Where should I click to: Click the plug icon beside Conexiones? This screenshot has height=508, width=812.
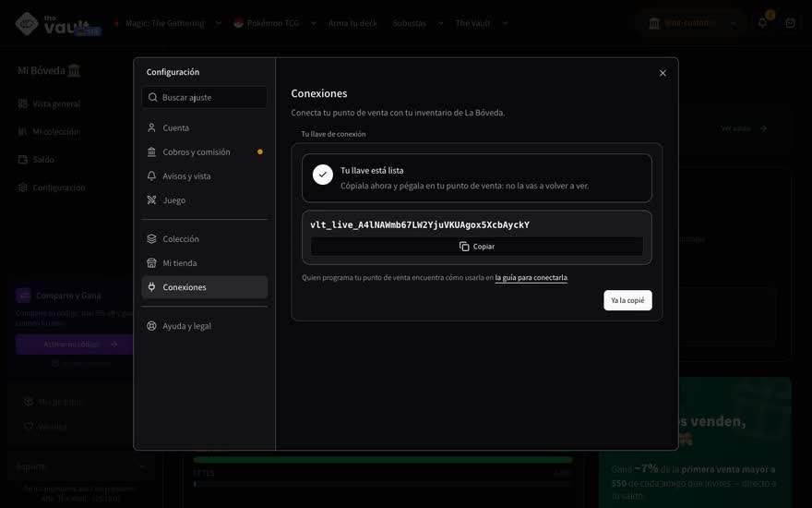tap(151, 286)
